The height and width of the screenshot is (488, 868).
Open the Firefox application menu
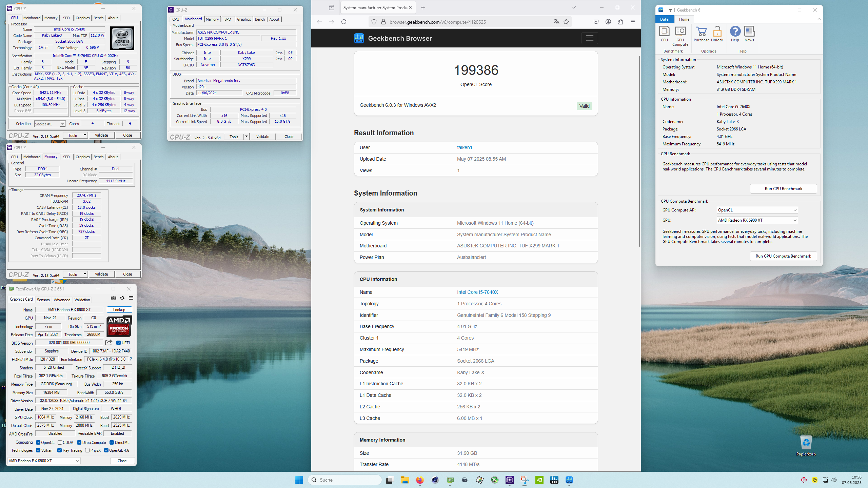(x=633, y=22)
